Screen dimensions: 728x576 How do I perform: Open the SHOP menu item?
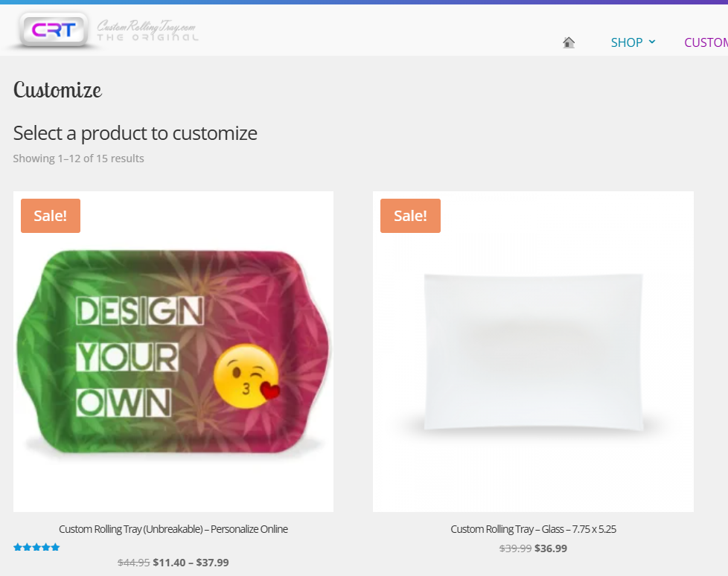click(626, 42)
